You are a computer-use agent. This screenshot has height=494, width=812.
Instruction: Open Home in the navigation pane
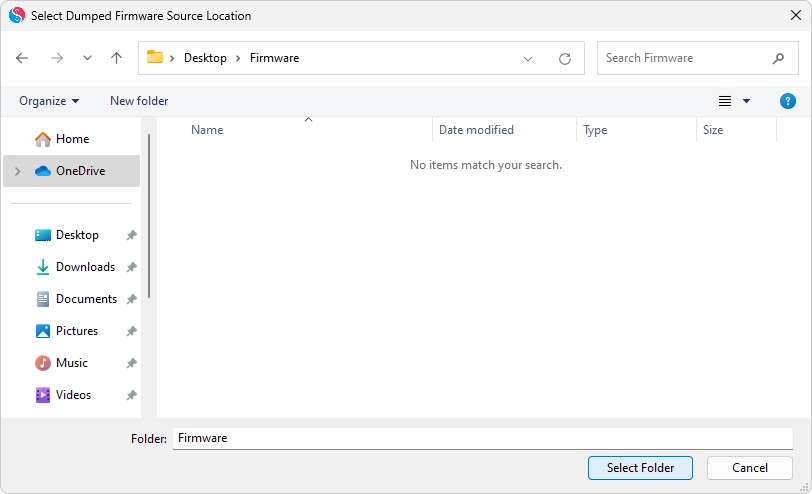(72, 139)
